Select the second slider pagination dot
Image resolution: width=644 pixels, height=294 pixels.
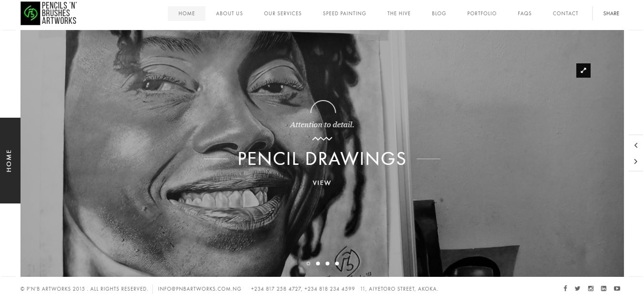click(318, 263)
